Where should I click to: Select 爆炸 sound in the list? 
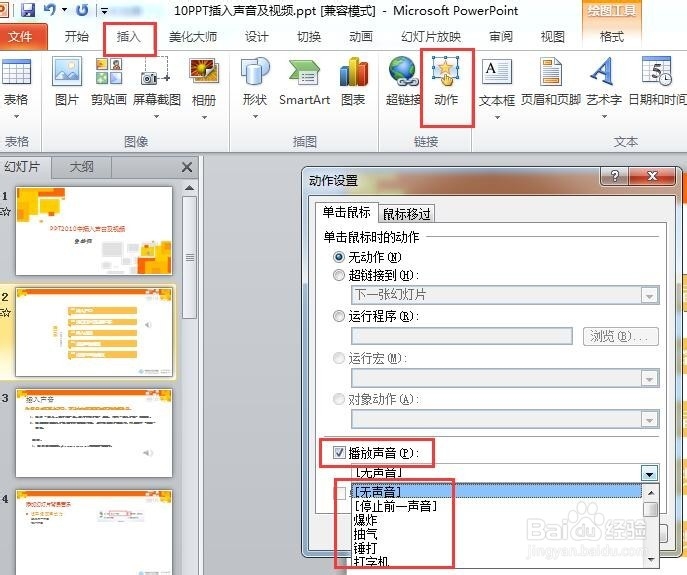pyautogui.click(x=497, y=520)
